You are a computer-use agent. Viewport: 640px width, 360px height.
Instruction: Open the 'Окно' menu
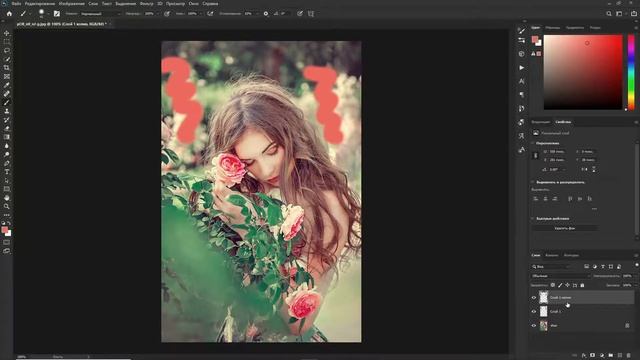pyautogui.click(x=193, y=3)
